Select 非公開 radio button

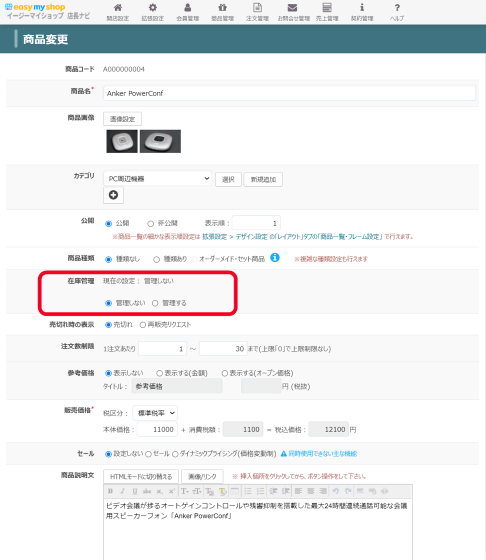tap(150, 224)
